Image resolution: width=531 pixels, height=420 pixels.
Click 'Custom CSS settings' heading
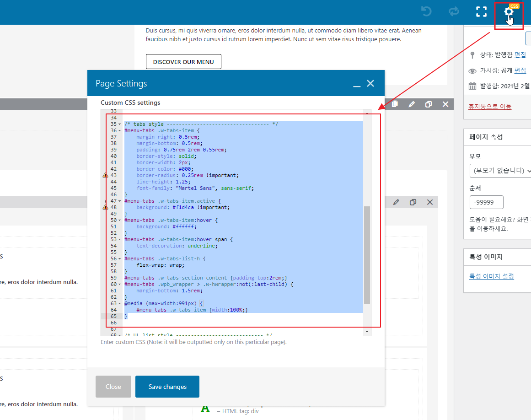coord(130,102)
